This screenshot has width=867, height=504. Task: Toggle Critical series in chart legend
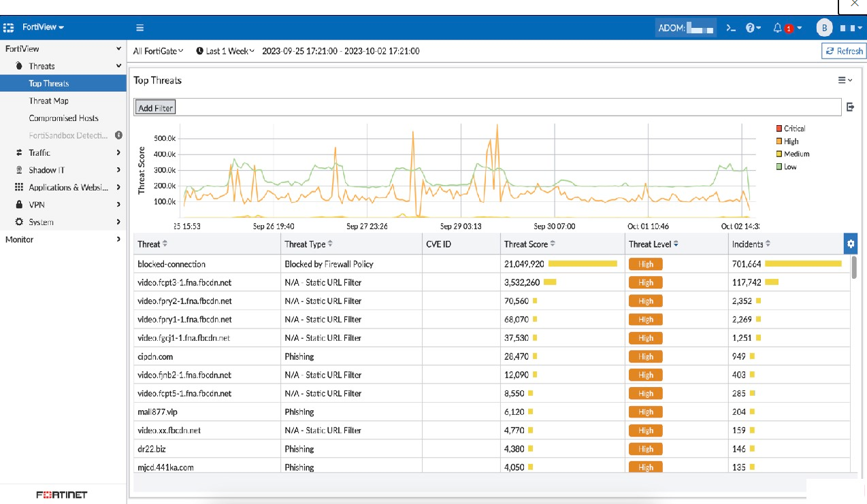coord(791,129)
